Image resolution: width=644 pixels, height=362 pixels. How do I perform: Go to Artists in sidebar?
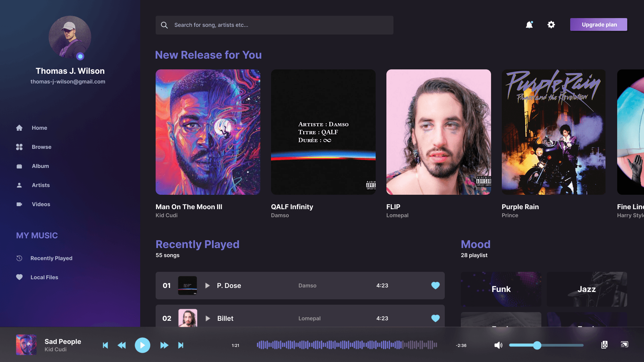(41, 185)
